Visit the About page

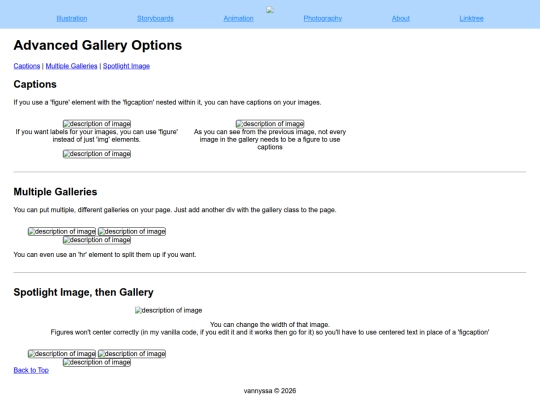(401, 19)
